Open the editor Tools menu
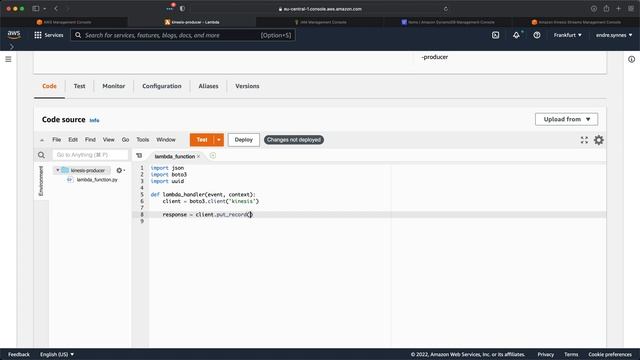Screen dimensions: 640x360 (142, 140)
